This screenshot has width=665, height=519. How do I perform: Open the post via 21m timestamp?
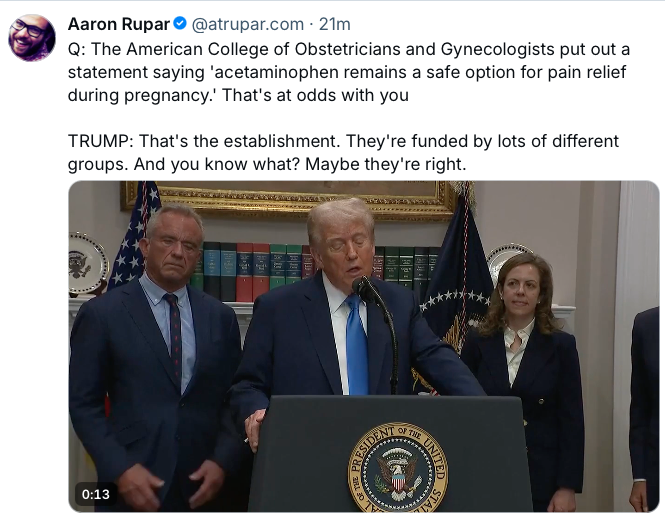click(335, 24)
